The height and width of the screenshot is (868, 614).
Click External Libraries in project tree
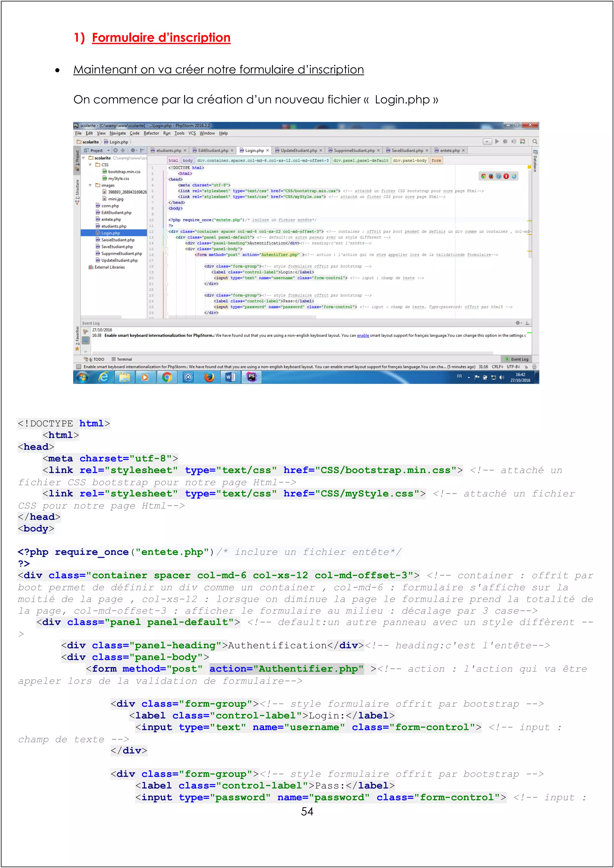(107, 267)
